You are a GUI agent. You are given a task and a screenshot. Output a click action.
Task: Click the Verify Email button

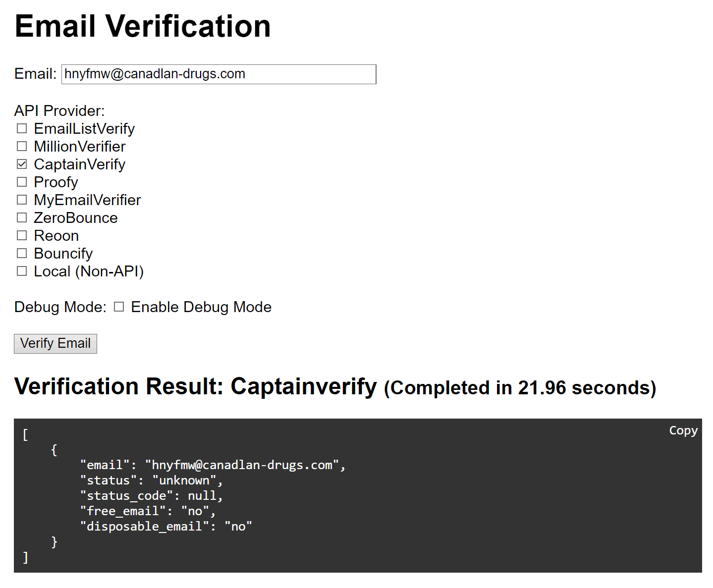55,343
